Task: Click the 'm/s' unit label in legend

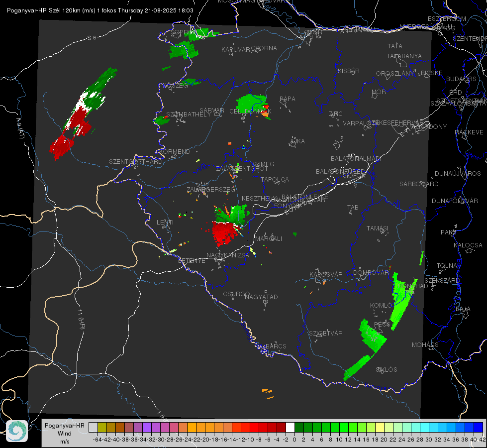Action: (65, 442)
